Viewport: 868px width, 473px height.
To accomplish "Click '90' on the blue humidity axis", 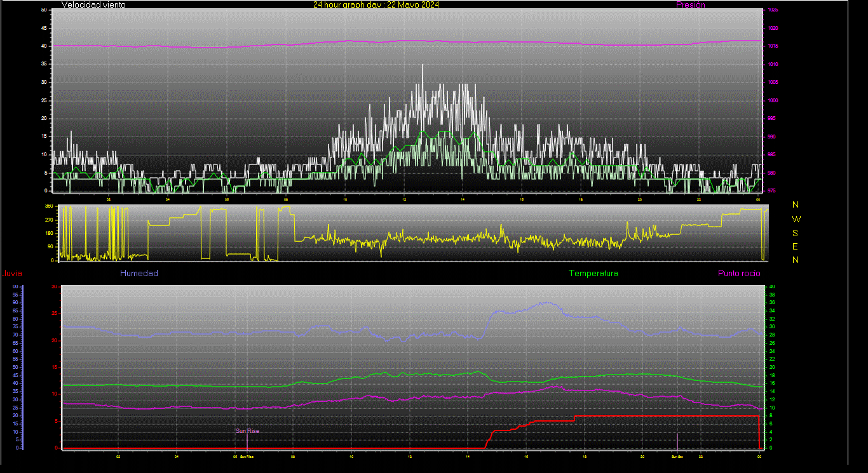I will (x=15, y=303).
